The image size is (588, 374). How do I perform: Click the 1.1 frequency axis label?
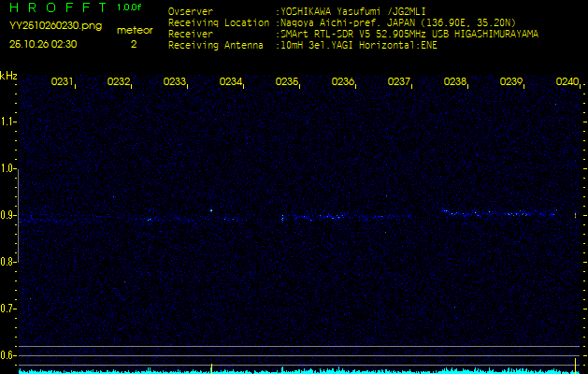[x=8, y=122]
